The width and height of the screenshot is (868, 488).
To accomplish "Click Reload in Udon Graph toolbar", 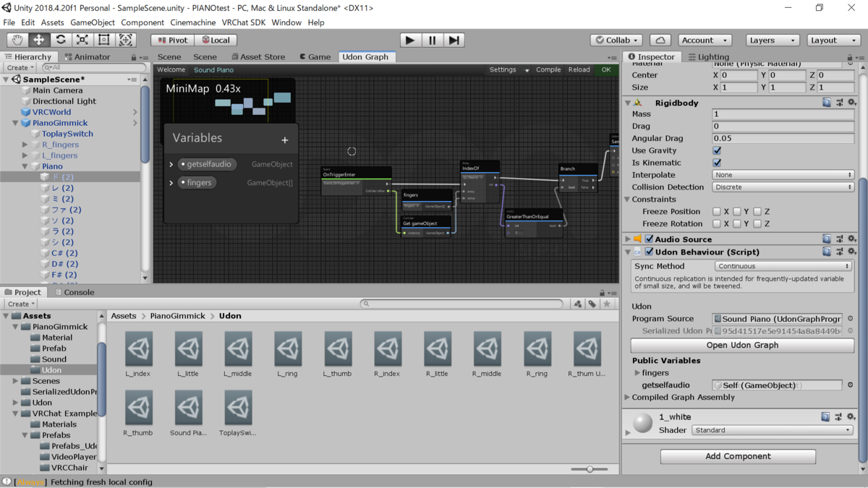I will point(579,70).
